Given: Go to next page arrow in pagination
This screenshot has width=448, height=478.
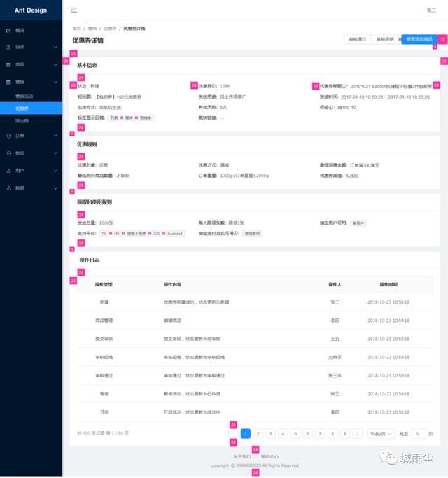Looking at the screenshot, I should (358, 433).
